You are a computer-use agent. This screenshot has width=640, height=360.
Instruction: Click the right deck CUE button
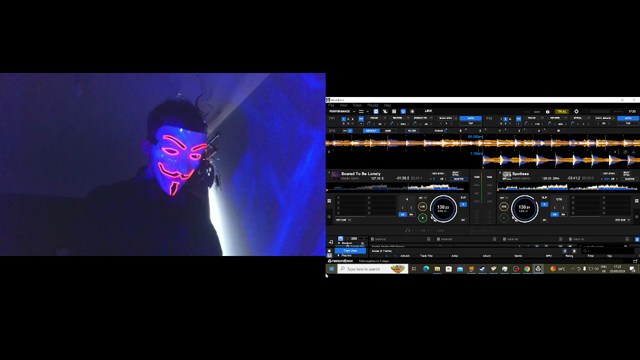pyautogui.click(x=504, y=207)
